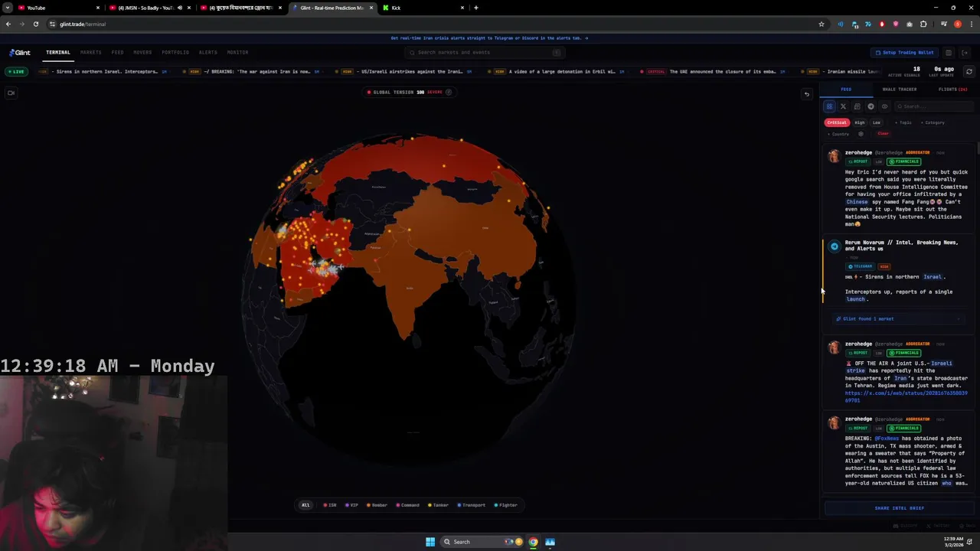The width and height of the screenshot is (980, 551).
Task: Toggle the Fighter aircraft filter
Action: 505,505
